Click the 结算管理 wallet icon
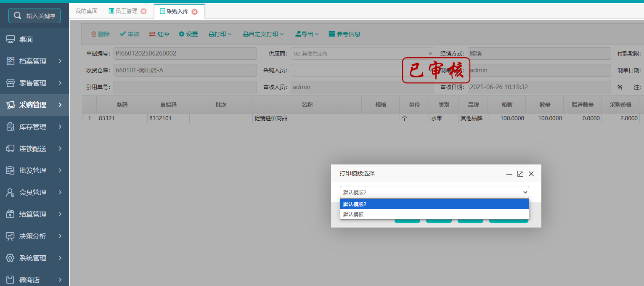 coord(11,214)
